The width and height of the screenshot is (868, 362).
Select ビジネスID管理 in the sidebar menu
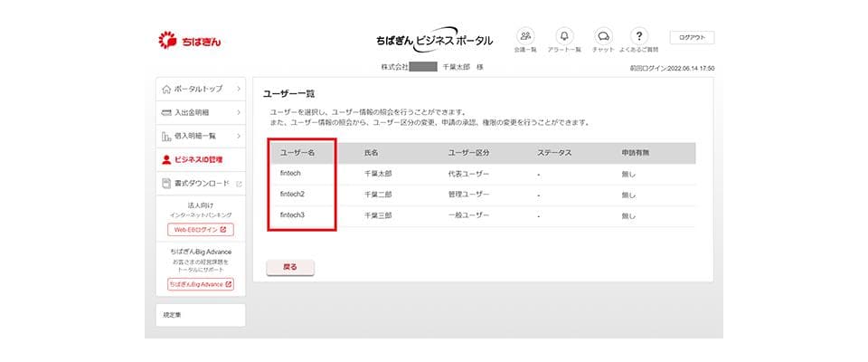coord(198,159)
